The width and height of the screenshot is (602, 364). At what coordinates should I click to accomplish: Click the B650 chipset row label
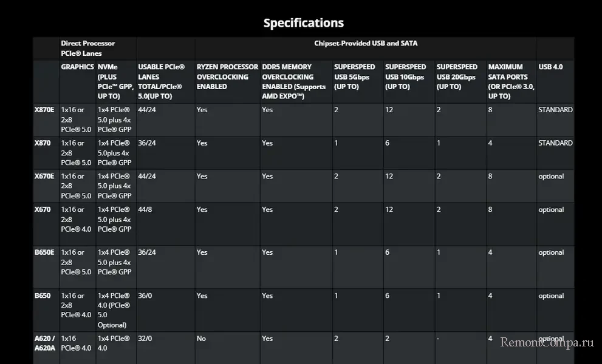pos(43,296)
